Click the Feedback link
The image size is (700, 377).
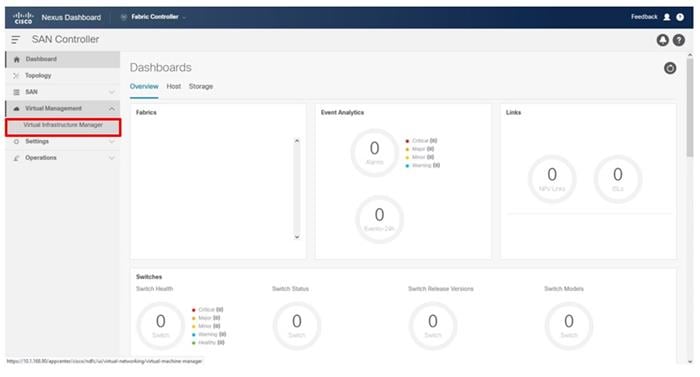644,17
